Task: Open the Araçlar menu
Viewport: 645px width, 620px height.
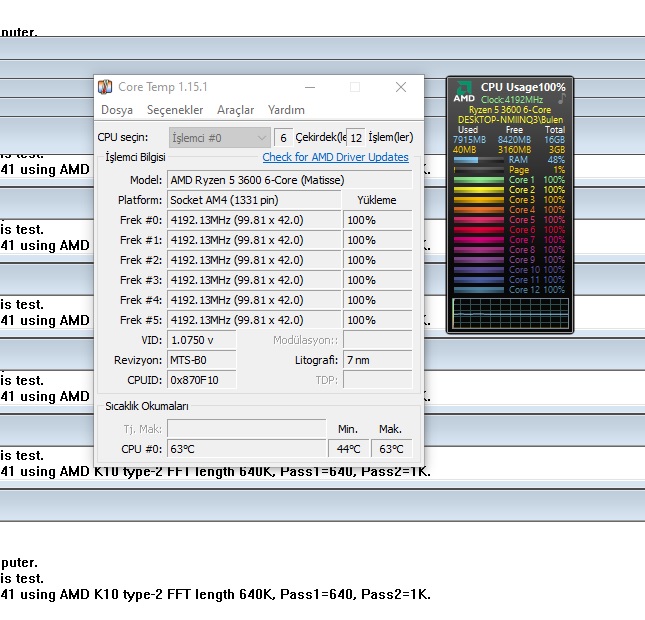Action: point(235,110)
